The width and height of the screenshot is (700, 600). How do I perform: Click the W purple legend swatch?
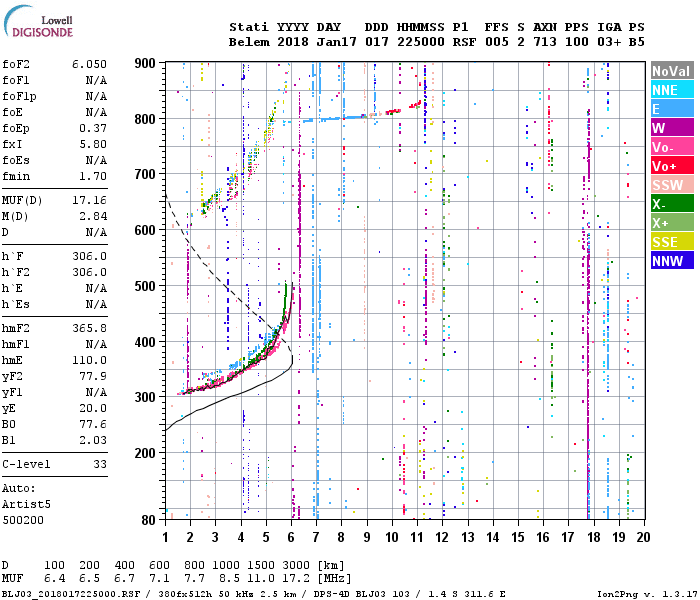point(672,128)
